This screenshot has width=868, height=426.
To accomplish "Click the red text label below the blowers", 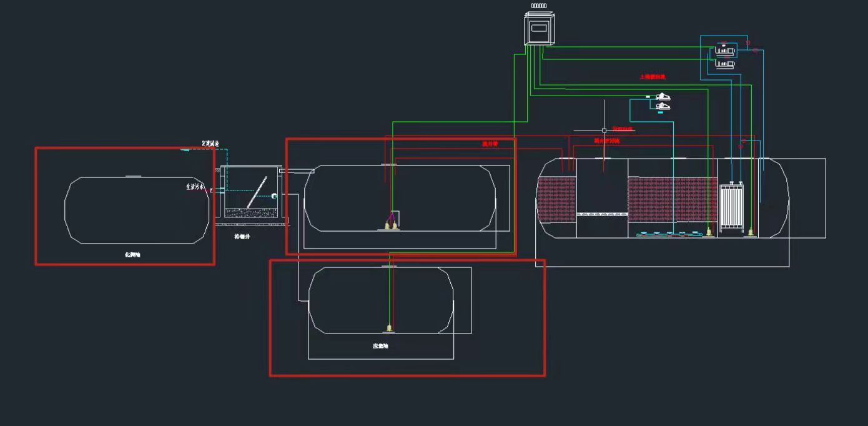I will coord(653,77).
